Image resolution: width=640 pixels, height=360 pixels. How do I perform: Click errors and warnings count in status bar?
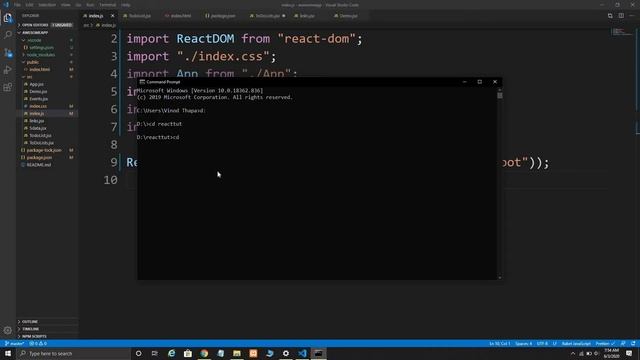tap(38, 343)
